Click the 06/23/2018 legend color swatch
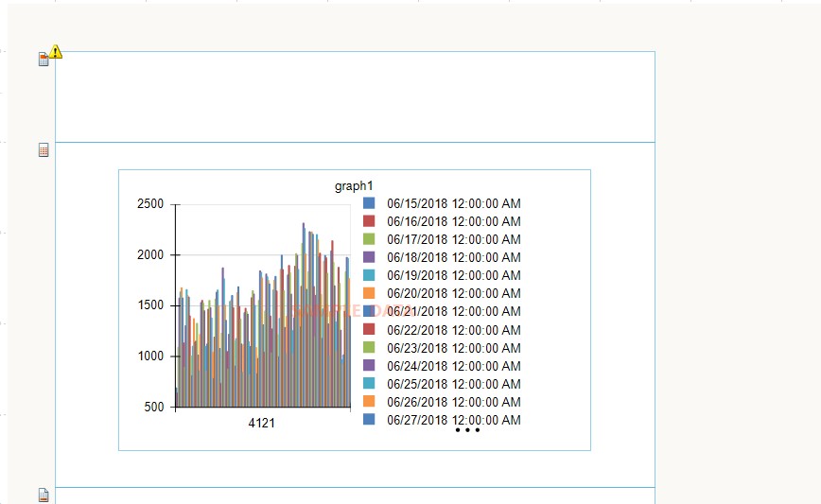Viewport: 821px width, 504px height. point(369,348)
